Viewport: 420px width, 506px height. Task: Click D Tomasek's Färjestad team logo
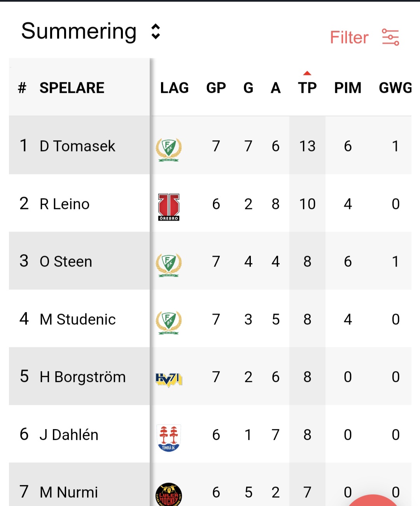(169, 150)
